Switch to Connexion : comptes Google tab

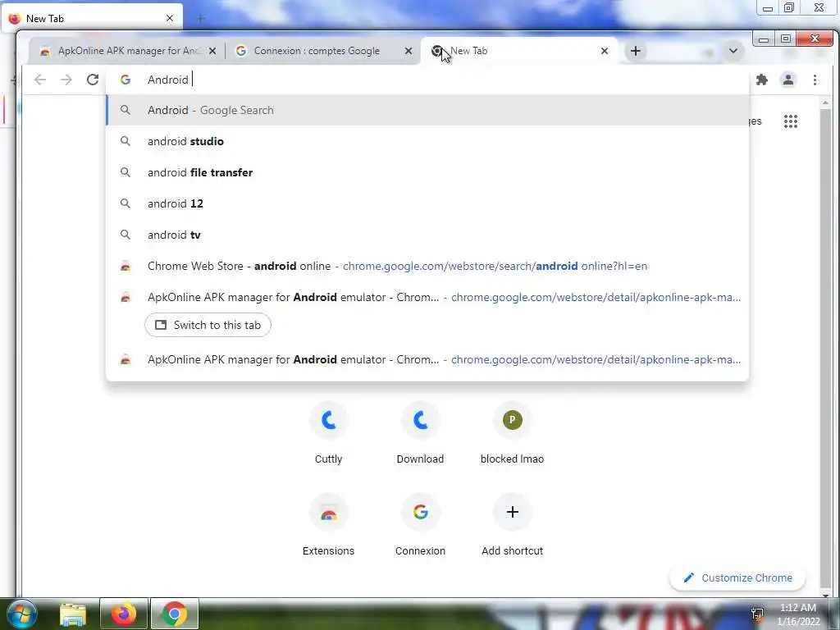coord(323,51)
